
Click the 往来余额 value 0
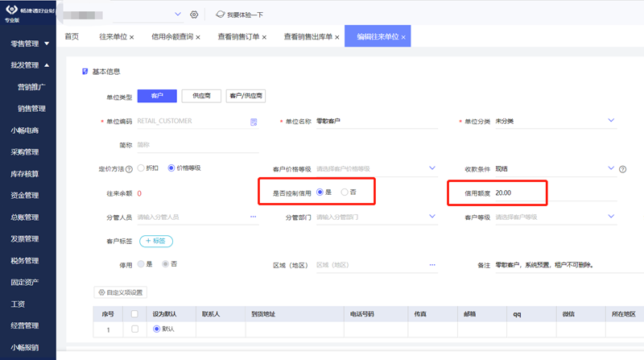[x=139, y=193]
